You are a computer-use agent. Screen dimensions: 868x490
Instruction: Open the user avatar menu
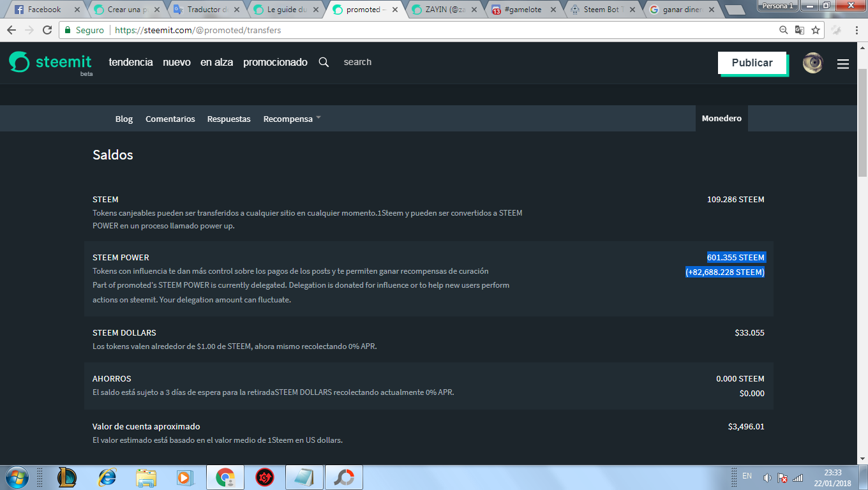812,63
